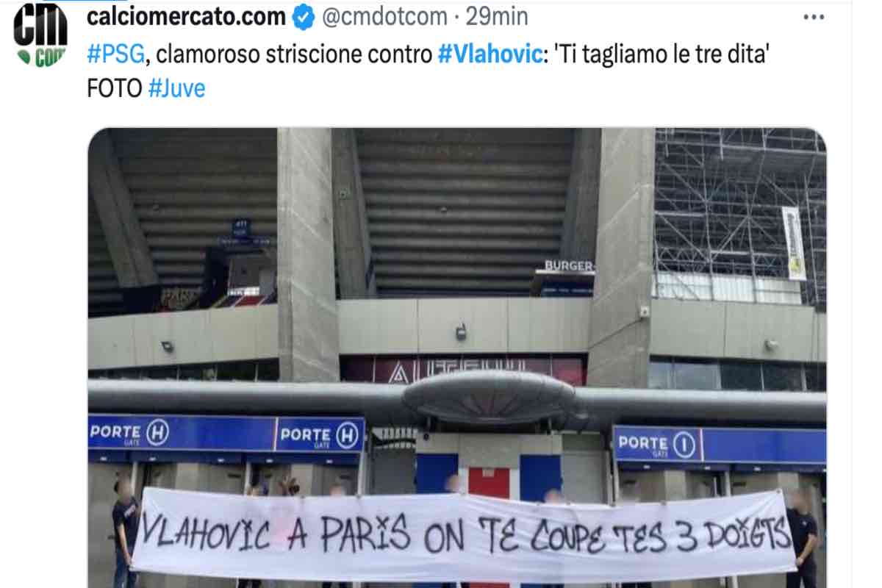This screenshot has height=588, width=882.
Task: Click the second PORTE H sign near entrance
Action: tap(320, 434)
